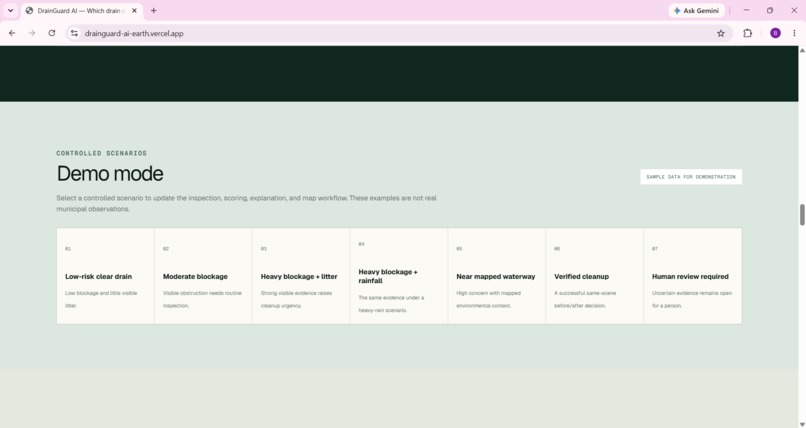The image size is (806, 428).
Task: Click 'Strong visible evidence raises cleanup urgency' text
Action: click(297, 299)
